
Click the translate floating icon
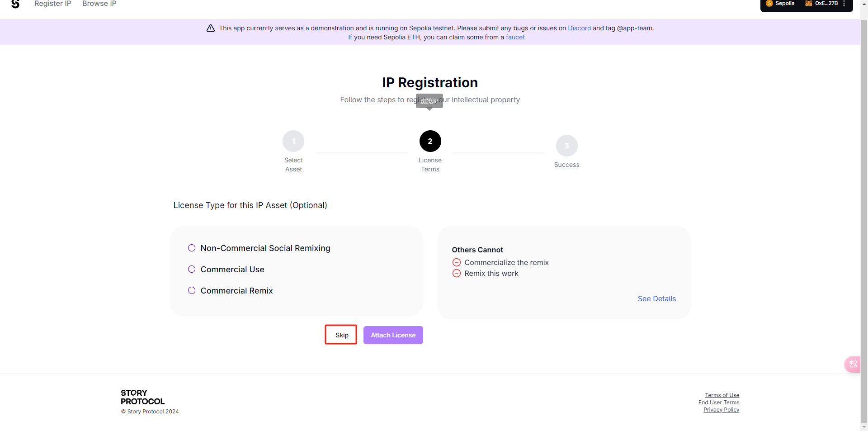click(853, 365)
